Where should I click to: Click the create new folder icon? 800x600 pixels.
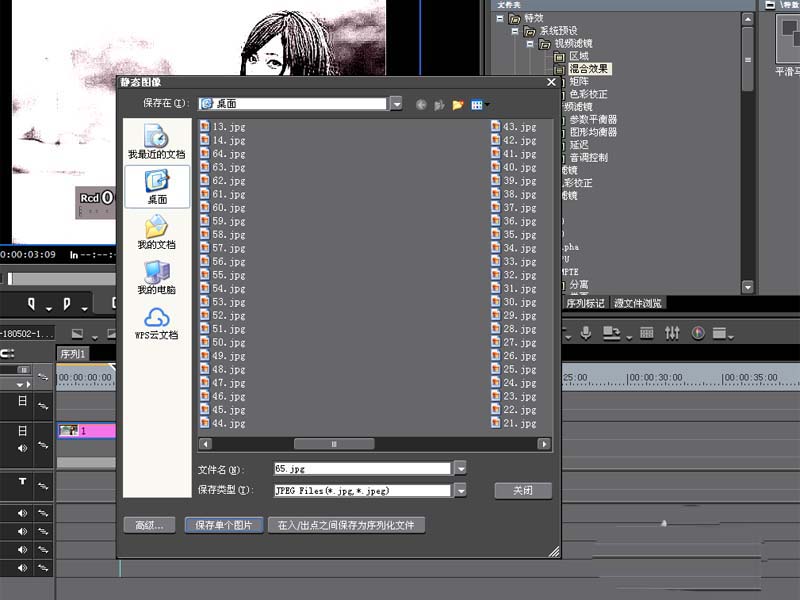coord(458,105)
